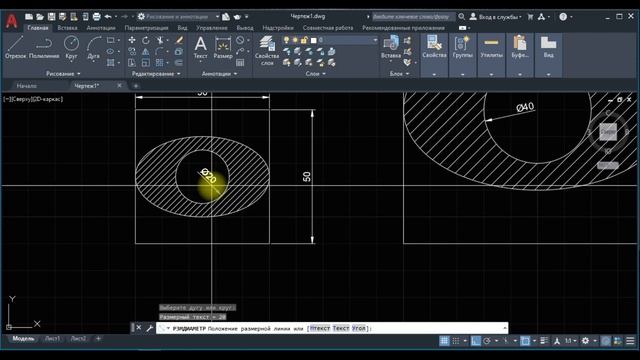Insert a table from Аннотации panel
Viewport: 640px width, 360px height.
(x=240, y=62)
